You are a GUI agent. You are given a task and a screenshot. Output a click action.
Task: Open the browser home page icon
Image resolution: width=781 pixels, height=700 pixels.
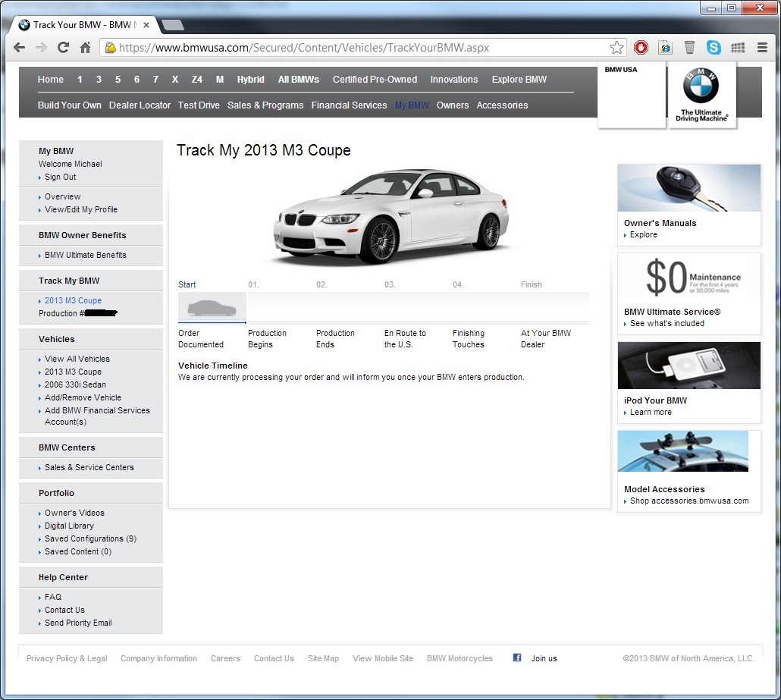pos(85,47)
